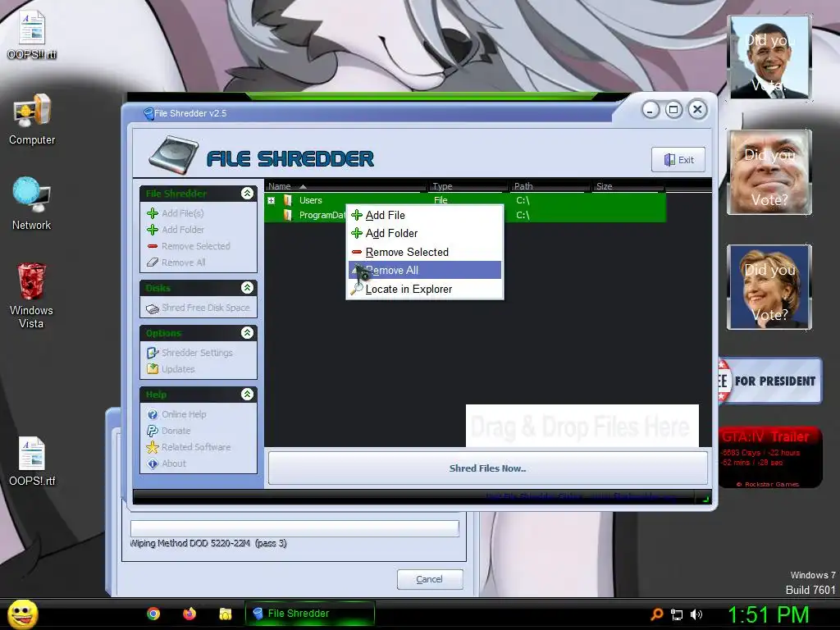
Task: Click the Drag & Drop Files Here area
Action: tap(582, 426)
